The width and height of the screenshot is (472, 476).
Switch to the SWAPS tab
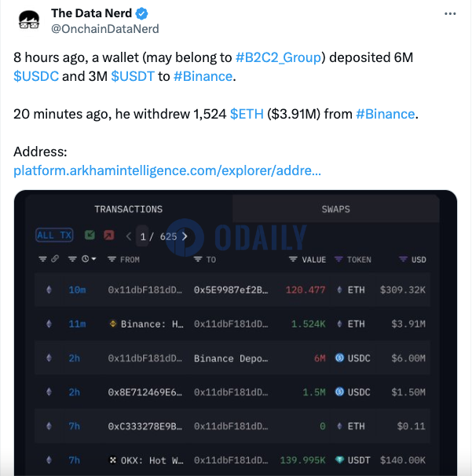335,209
